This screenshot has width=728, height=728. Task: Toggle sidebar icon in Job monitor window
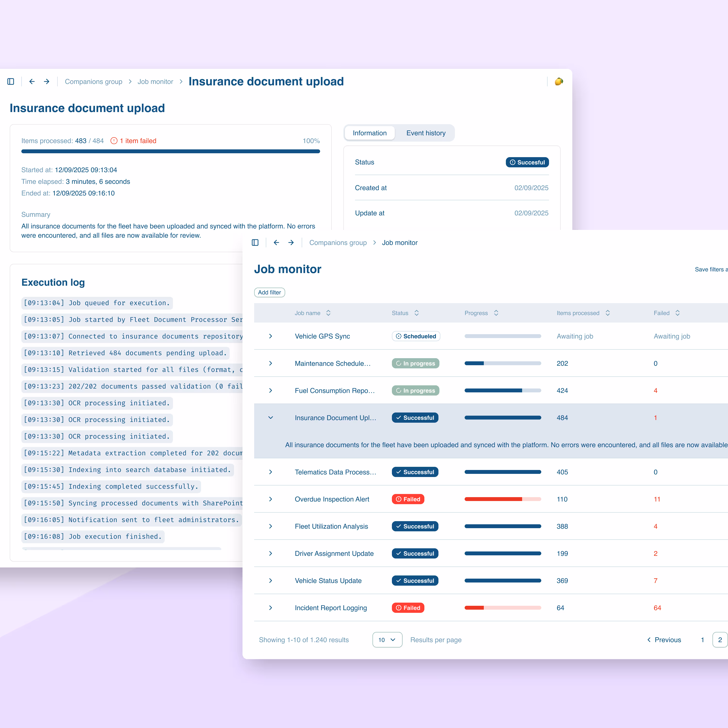[255, 243]
